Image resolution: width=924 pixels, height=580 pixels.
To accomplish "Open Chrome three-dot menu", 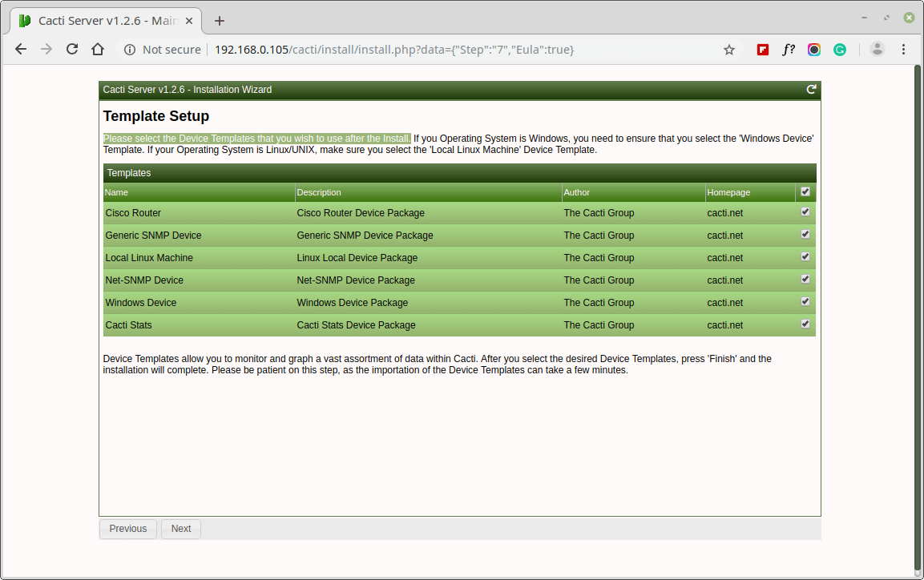I will pyautogui.click(x=903, y=50).
